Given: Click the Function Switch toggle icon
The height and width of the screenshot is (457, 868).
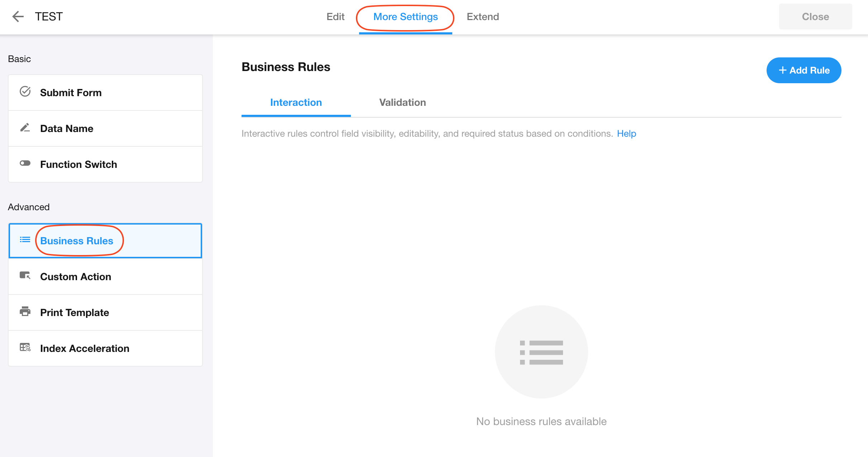Looking at the screenshot, I should pos(25,164).
